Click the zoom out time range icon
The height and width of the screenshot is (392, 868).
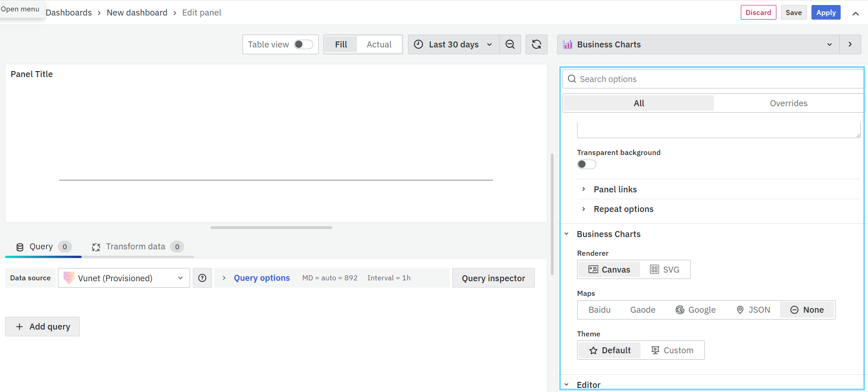[510, 45]
